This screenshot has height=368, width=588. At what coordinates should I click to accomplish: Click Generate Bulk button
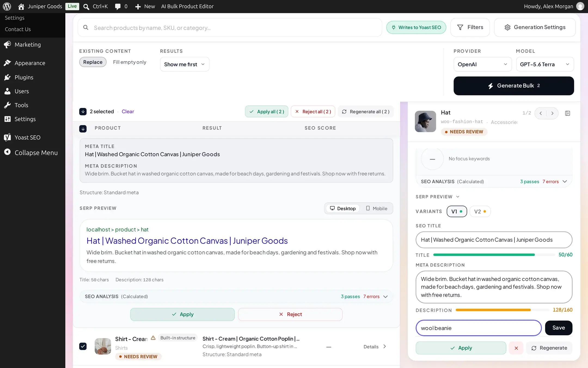[514, 86]
